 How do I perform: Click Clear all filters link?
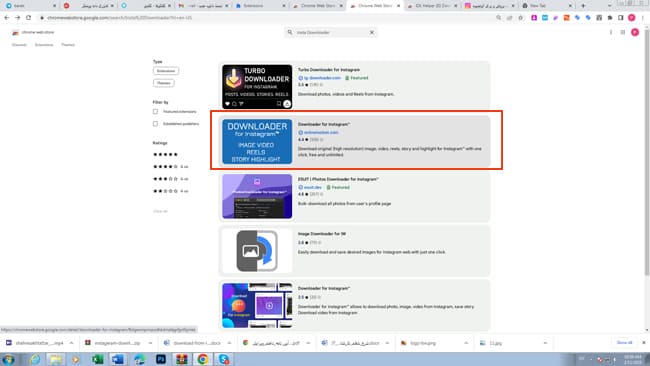(x=160, y=211)
